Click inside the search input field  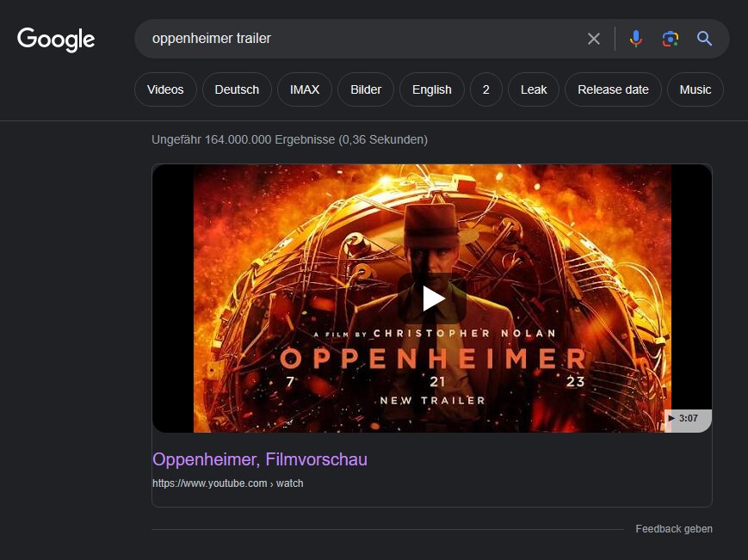pyautogui.click(x=344, y=38)
